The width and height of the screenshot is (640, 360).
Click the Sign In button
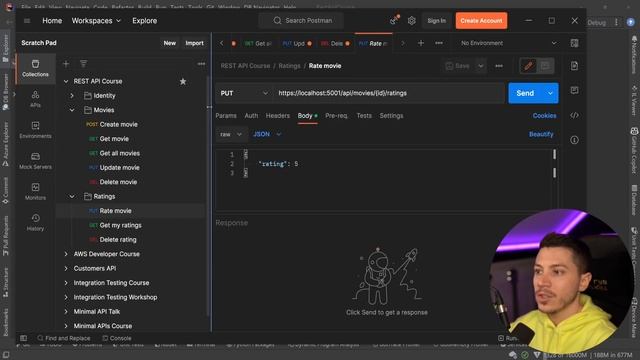(x=436, y=21)
